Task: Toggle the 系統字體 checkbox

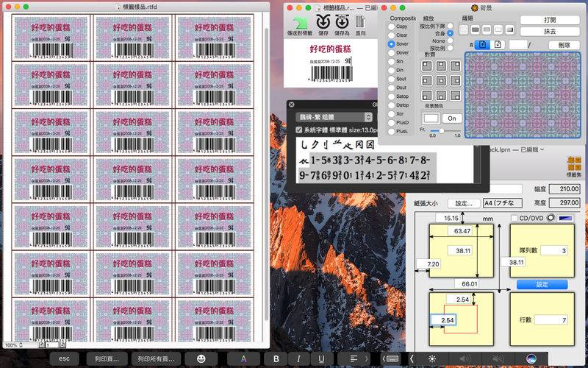Action: pos(299,130)
